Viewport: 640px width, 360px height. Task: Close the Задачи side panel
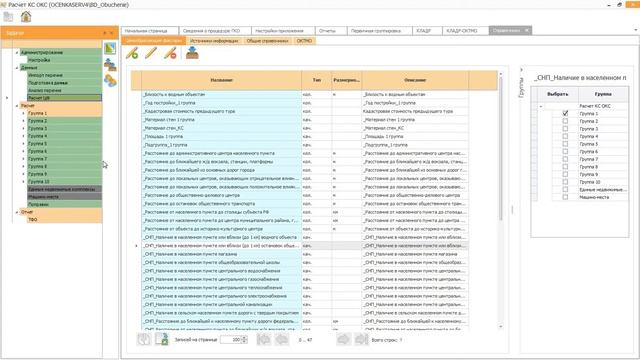111,33
